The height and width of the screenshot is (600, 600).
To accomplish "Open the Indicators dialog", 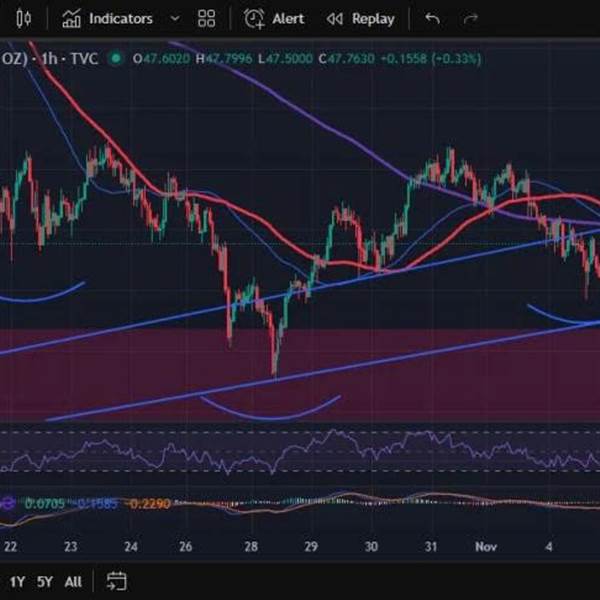I will (x=108, y=18).
